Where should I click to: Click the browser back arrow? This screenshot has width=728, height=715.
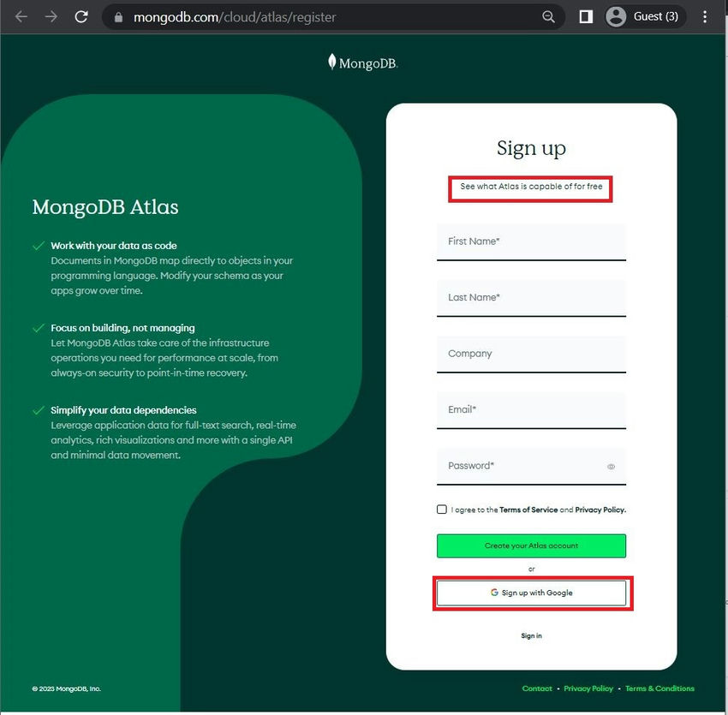(x=21, y=16)
